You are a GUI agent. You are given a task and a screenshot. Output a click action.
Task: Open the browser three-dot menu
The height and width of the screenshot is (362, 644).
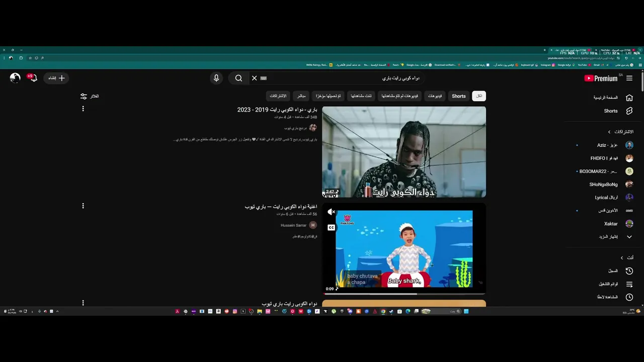(4, 58)
